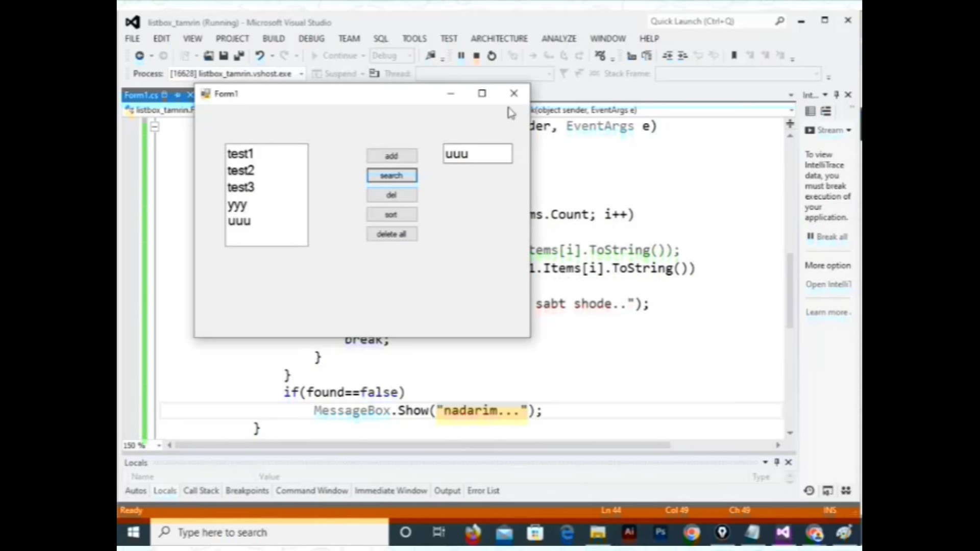Toggle auto-hide pin on IntelliTrace panel
Image resolution: width=980 pixels, height=551 pixels.
click(x=836, y=95)
